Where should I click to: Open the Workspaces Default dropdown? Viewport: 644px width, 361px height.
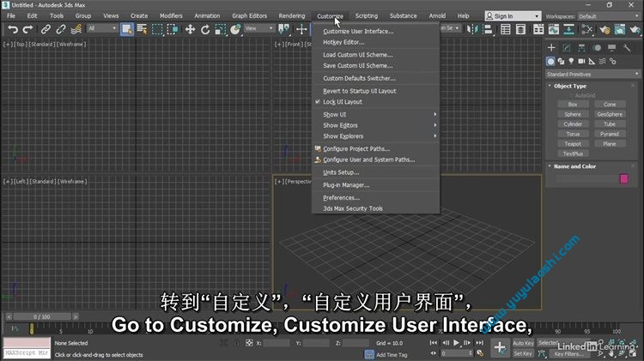pyautogui.click(x=609, y=16)
